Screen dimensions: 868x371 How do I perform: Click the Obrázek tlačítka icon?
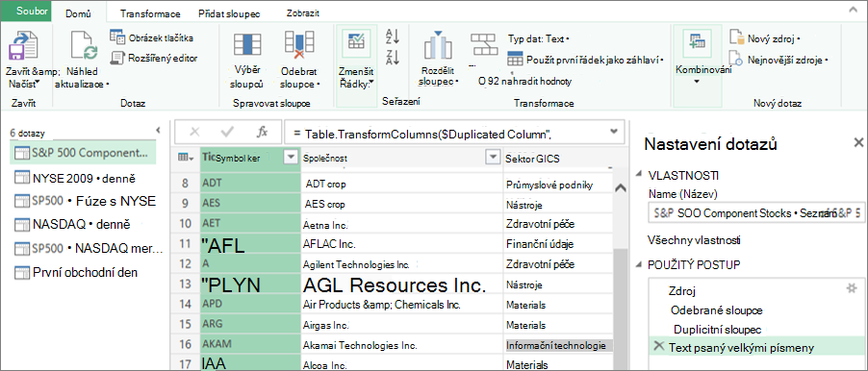click(117, 37)
